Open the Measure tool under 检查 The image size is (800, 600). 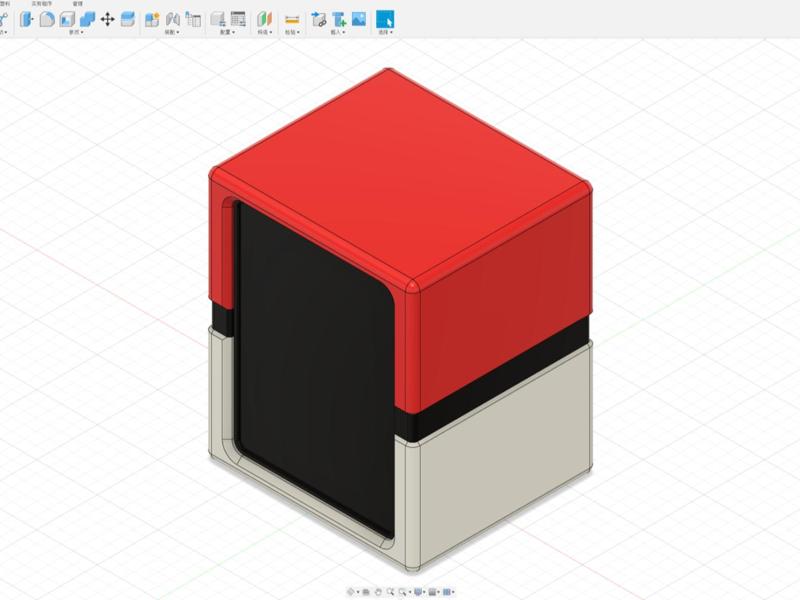[292, 17]
